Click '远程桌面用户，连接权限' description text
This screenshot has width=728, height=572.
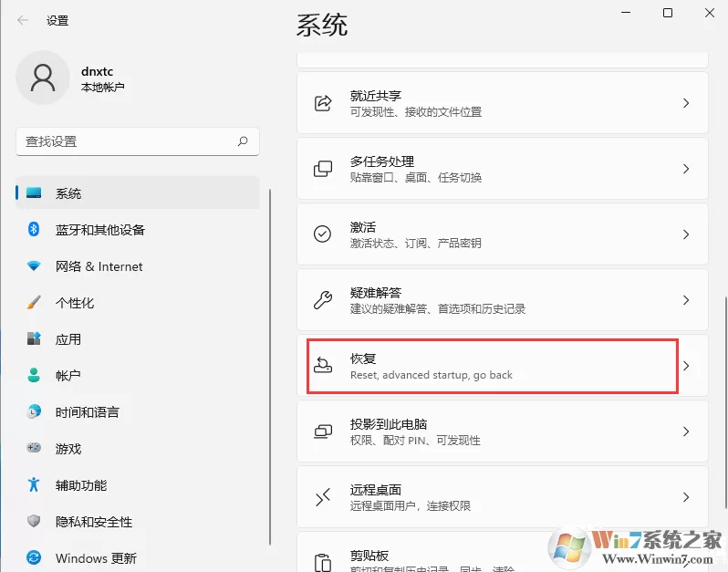(x=411, y=505)
